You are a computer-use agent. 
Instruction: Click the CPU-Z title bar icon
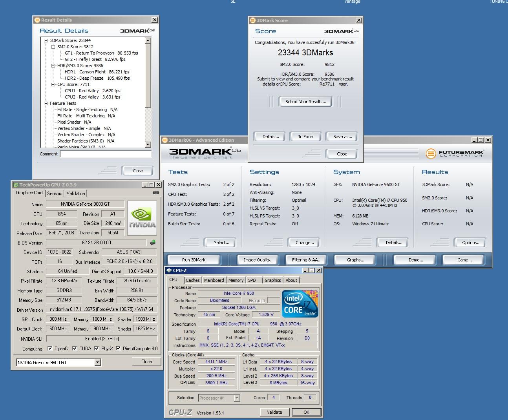(x=169, y=270)
